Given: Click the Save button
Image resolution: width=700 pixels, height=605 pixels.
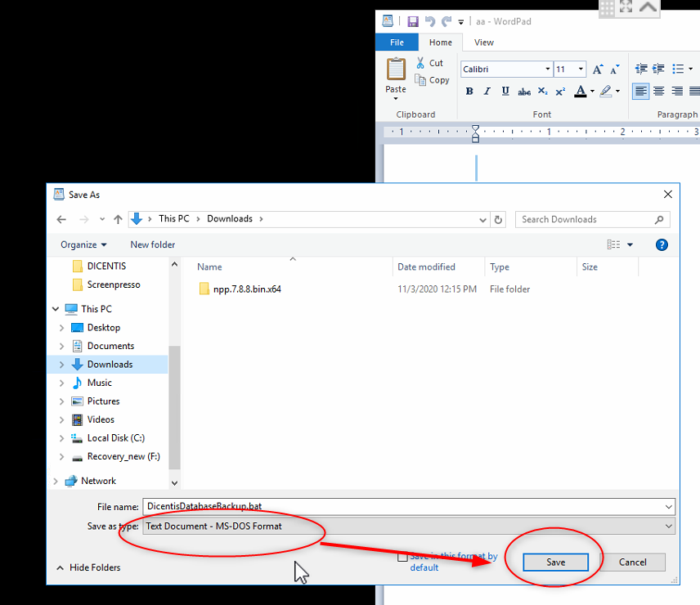Looking at the screenshot, I should pyautogui.click(x=555, y=562).
